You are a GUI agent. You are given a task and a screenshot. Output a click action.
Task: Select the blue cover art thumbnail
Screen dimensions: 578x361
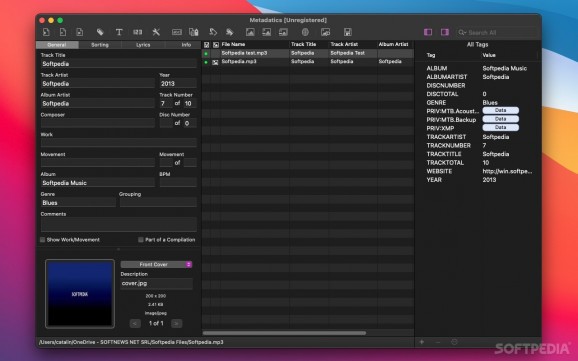coord(80,294)
